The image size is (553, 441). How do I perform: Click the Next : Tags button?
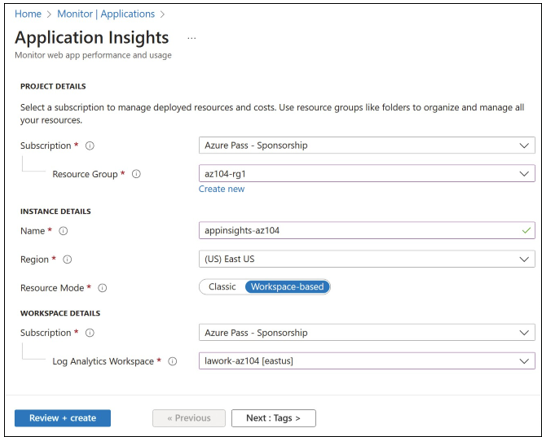273,418
